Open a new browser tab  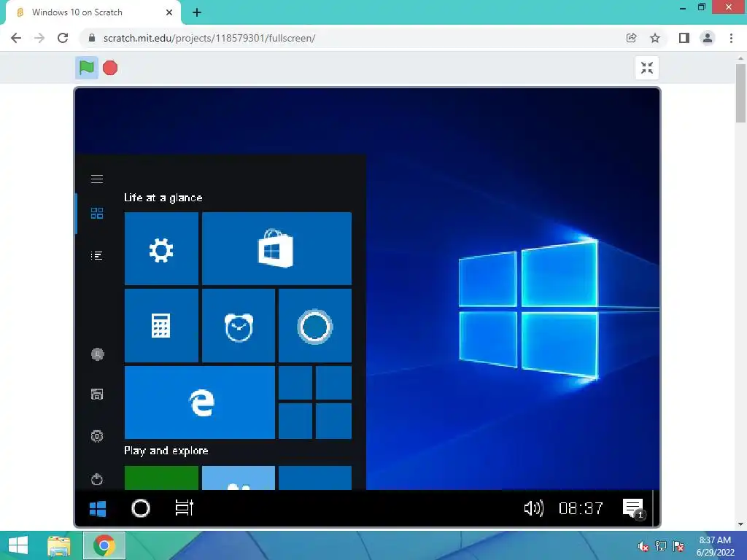point(197,12)
